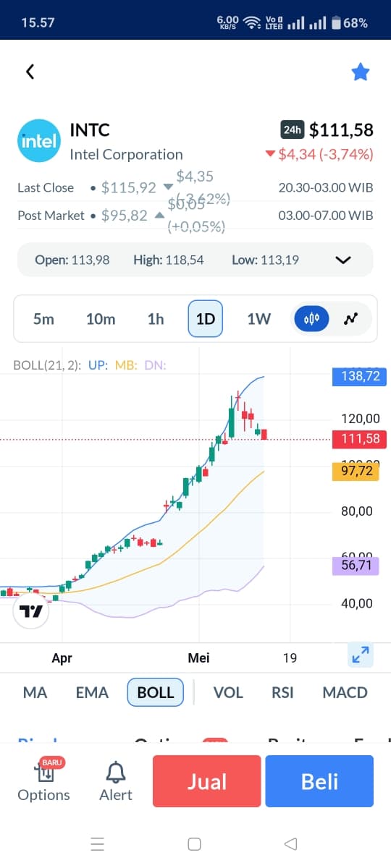Viewport: 391px width, 868px height.
Task: Tap the back arrow icon
Action: click(x=30, y=72)
